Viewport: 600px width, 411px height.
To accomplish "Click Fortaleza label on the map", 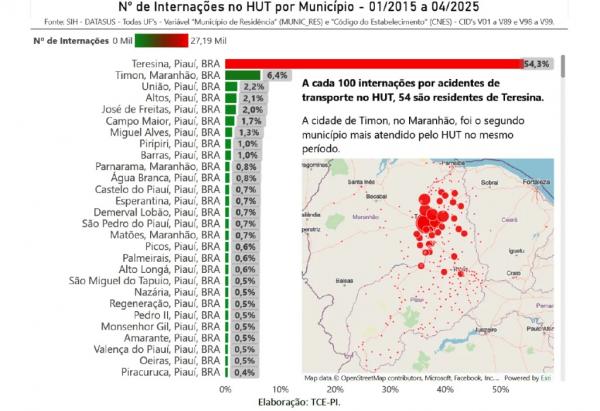I will pyautogui.click(x=536, y=182).
